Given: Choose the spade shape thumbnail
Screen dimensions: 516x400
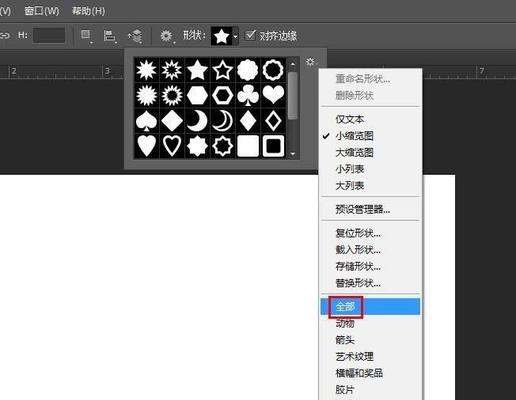Looking at the screenshot, I should pyautogui.click(x=146, y=121).
